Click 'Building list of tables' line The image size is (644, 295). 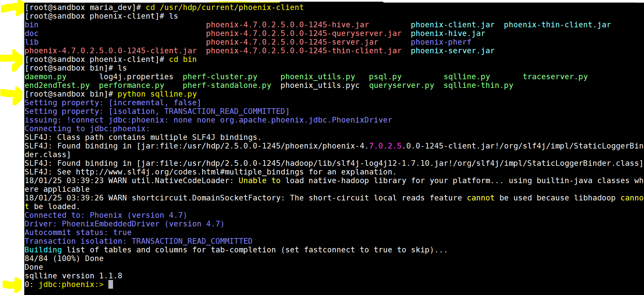[236, 250]
